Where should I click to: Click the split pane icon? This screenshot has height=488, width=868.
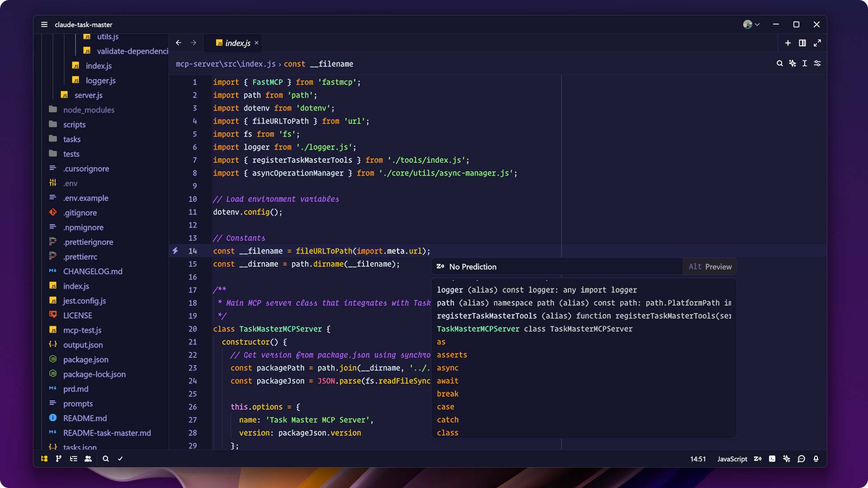pyautogui.click(x=802, y=43)
